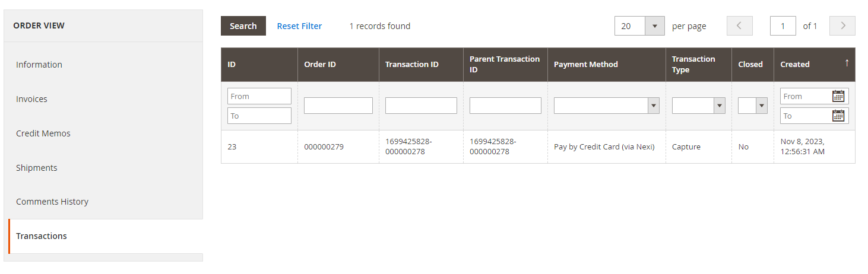
Task: Expand the per page count dropdown
Action: click(x=654, y=26)
